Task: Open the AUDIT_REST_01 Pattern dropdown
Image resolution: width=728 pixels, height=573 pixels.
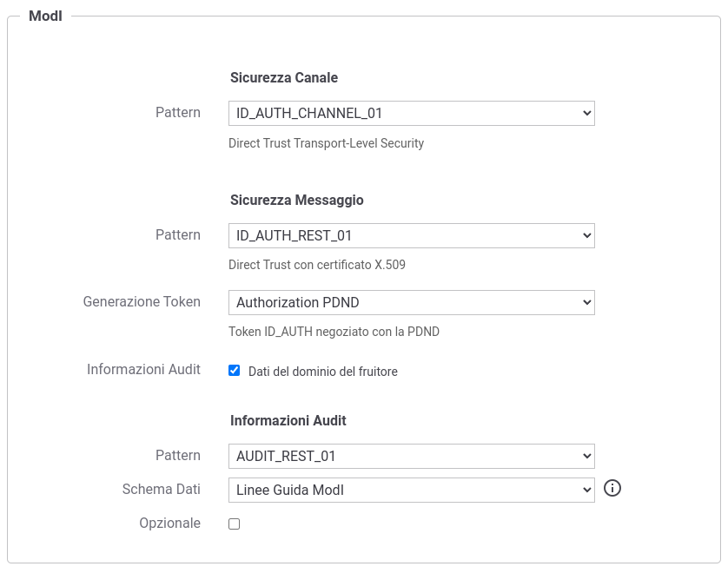Action: click(x=412, y=456)
